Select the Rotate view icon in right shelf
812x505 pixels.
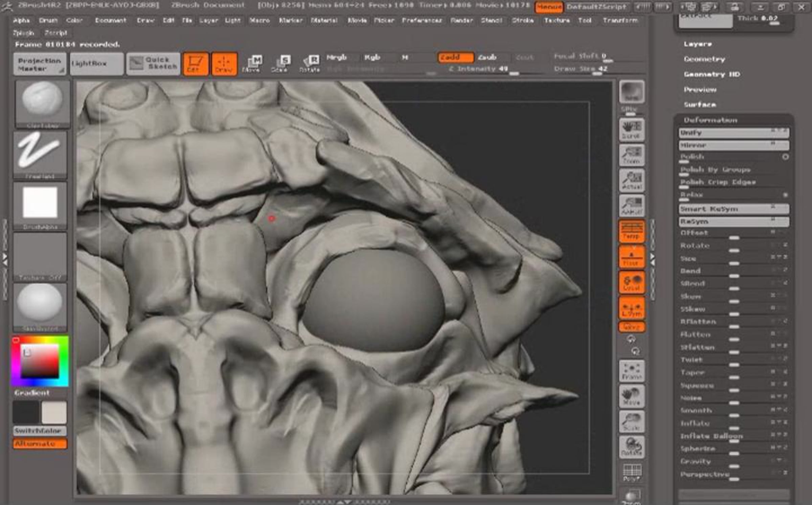pos(631,447)
